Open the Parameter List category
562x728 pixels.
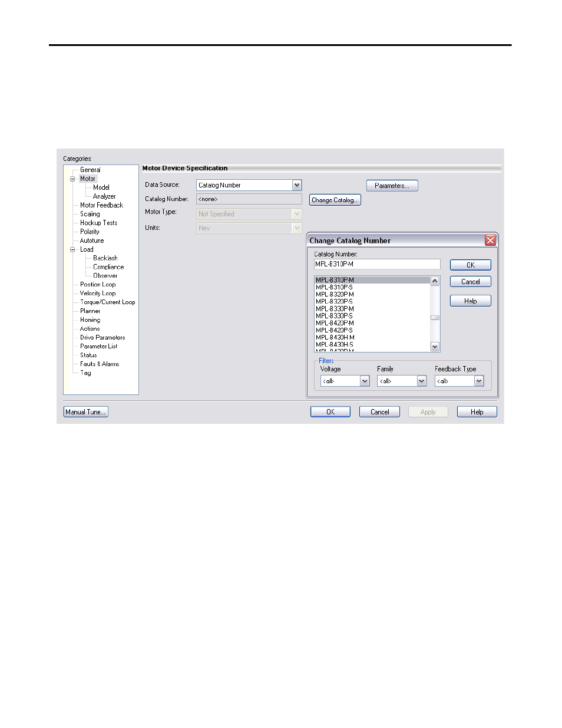98,346
